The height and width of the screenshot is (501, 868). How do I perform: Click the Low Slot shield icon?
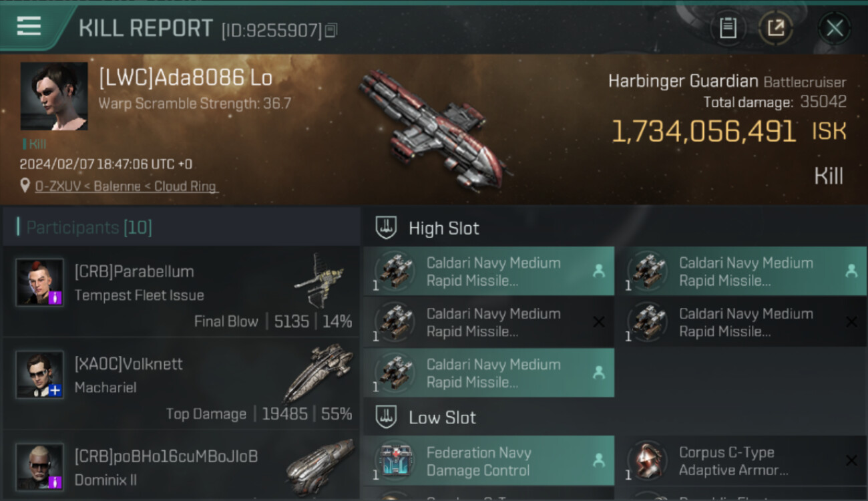(x=386, y=417)
